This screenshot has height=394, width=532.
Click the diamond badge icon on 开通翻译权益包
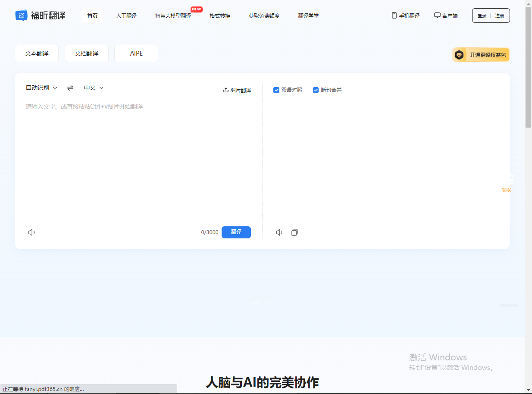coord(460,55)
